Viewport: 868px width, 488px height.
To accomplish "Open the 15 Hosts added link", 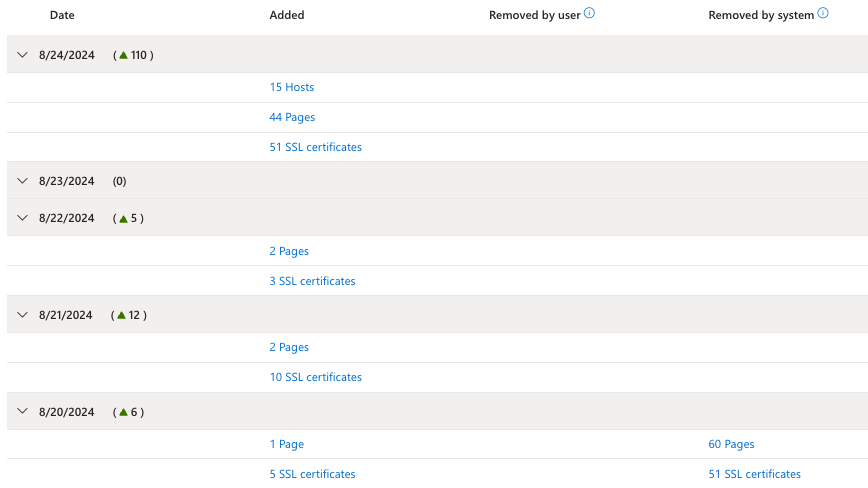I will (x=292, y=87).
